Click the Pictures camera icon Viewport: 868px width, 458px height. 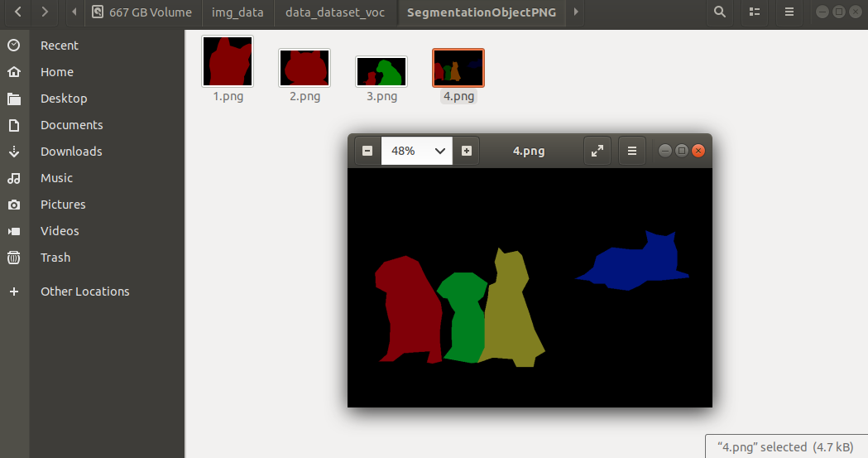tap(14, 205)
